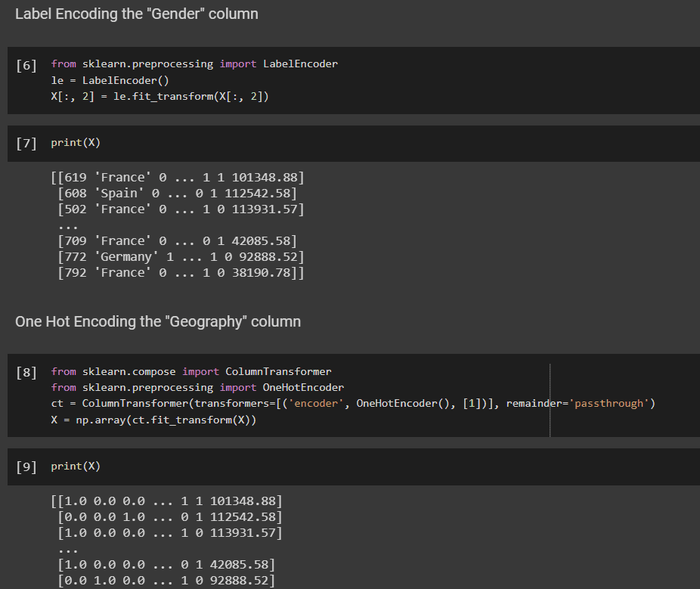Click the execution indicator [6] on the LabelEncoder cell
The height and width of the screenshot is (589, 700).
click(x=25, y=65)
